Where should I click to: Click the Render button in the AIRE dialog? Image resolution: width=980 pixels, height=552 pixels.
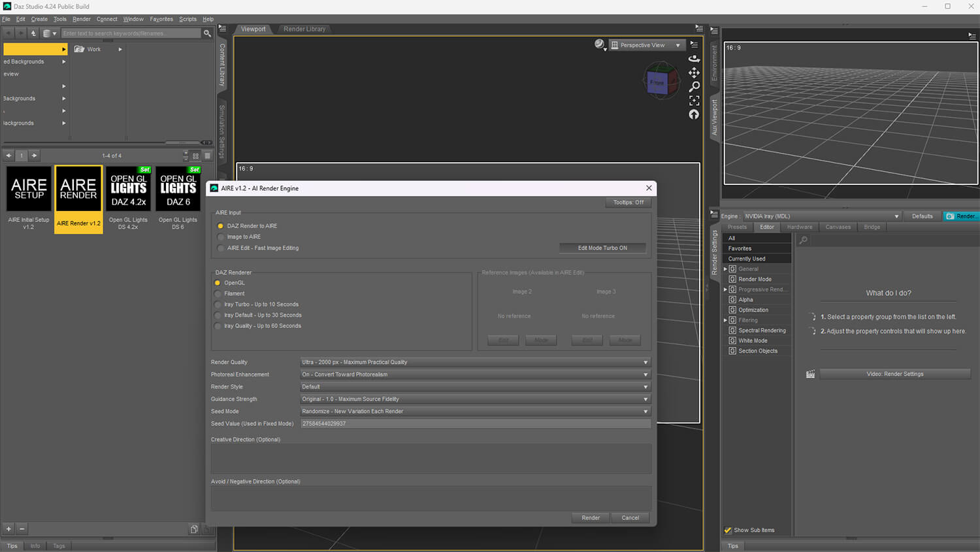click(x=591, y=518)
